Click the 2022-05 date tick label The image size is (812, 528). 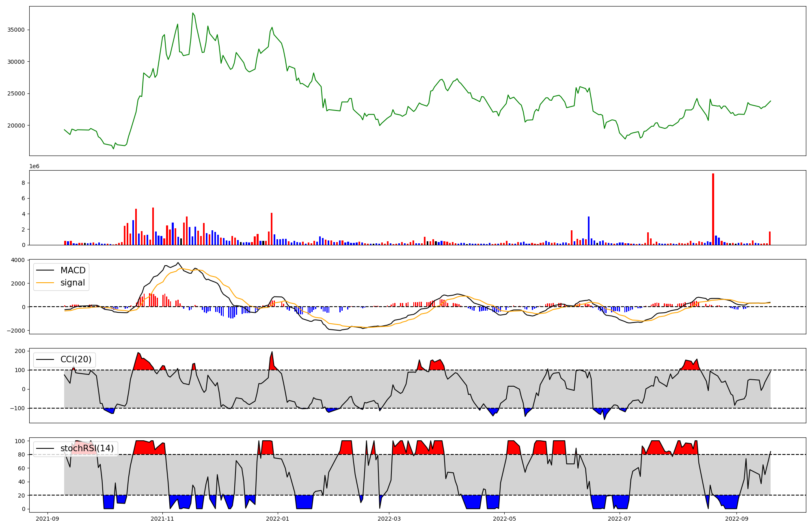504,519
